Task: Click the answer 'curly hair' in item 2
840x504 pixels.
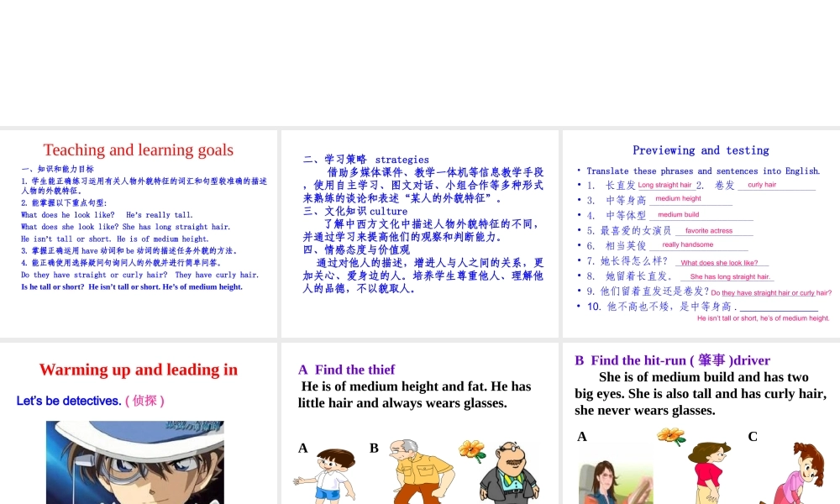Action: point(762,185)
